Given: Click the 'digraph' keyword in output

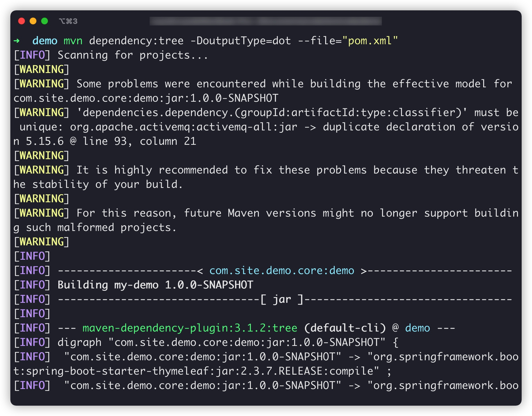Looking at the screenshot, I should 80,342.
